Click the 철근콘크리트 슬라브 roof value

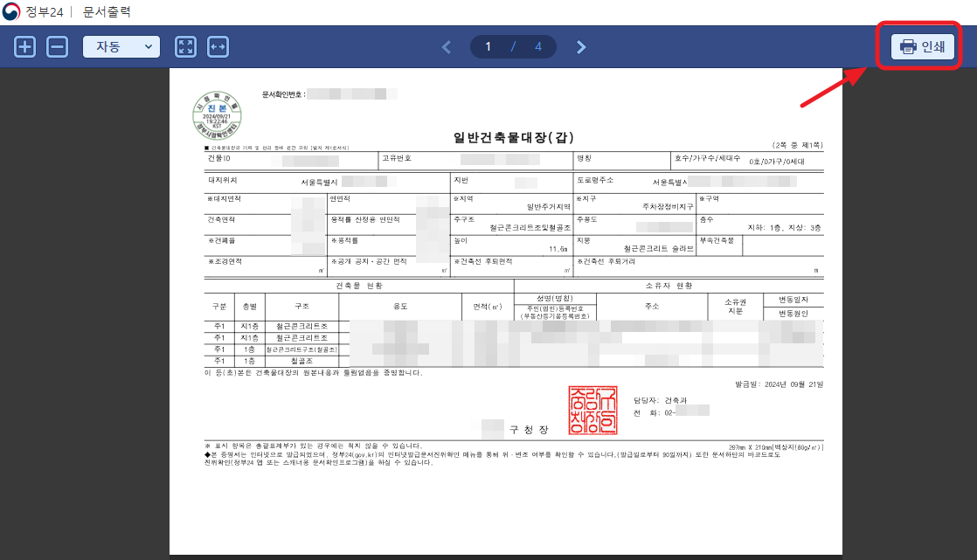tap(659, 248)
